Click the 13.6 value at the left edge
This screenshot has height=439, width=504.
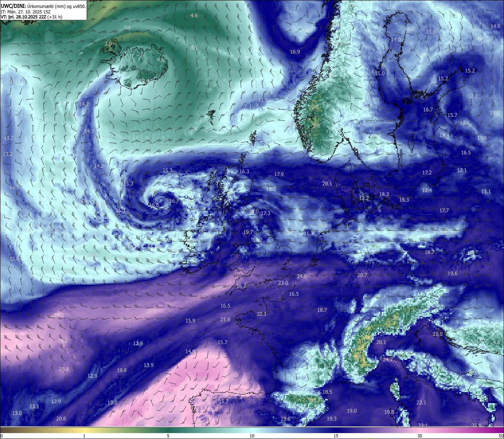pos(14,259)
